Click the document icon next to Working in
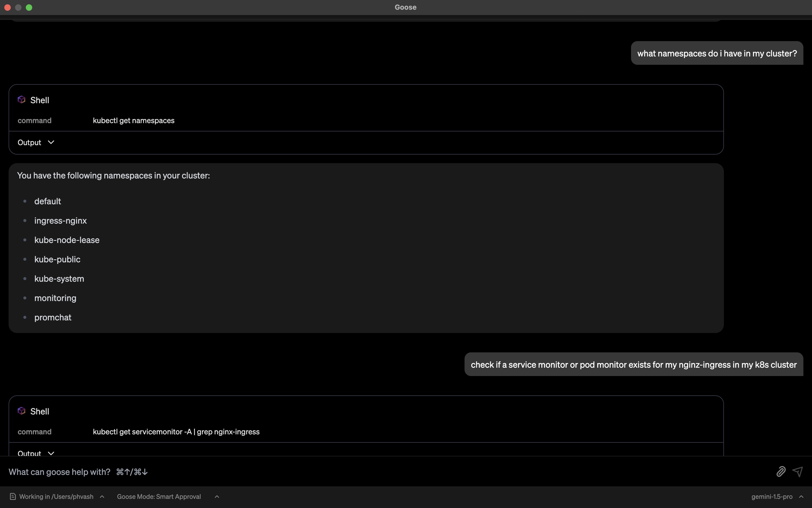Image resolution: width=812 pixels, height=508 pixels. [13, 497]
